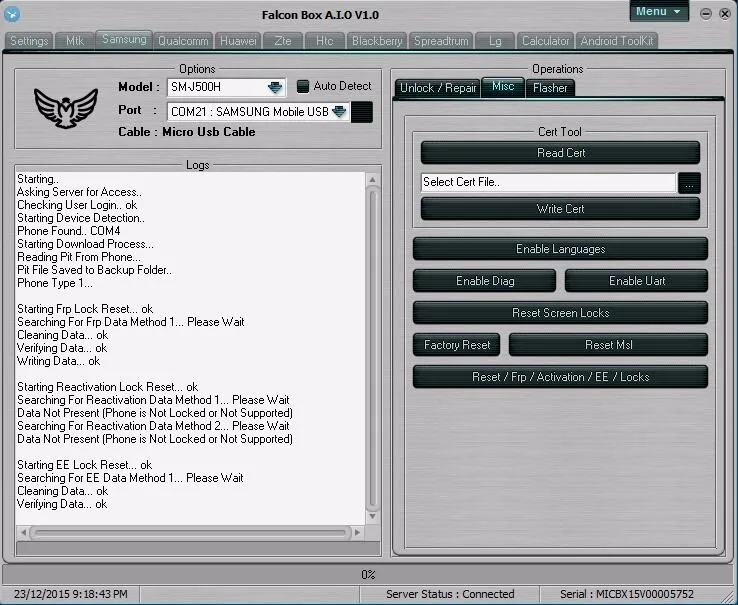Switch to the Flasher operations tab

550,88
